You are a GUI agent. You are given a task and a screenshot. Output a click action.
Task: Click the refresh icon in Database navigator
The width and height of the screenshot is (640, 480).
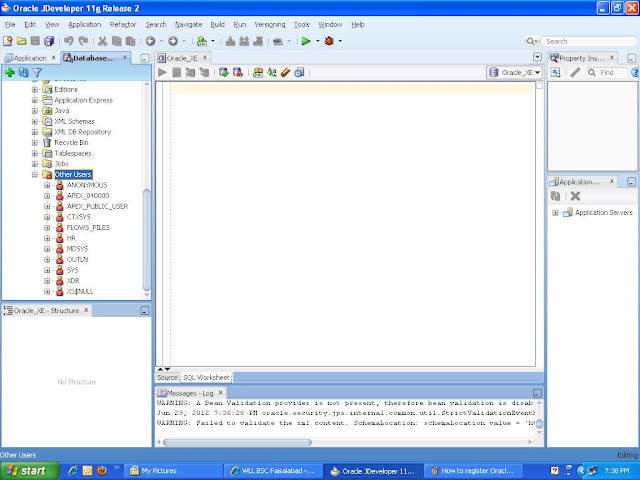(24, 73)
